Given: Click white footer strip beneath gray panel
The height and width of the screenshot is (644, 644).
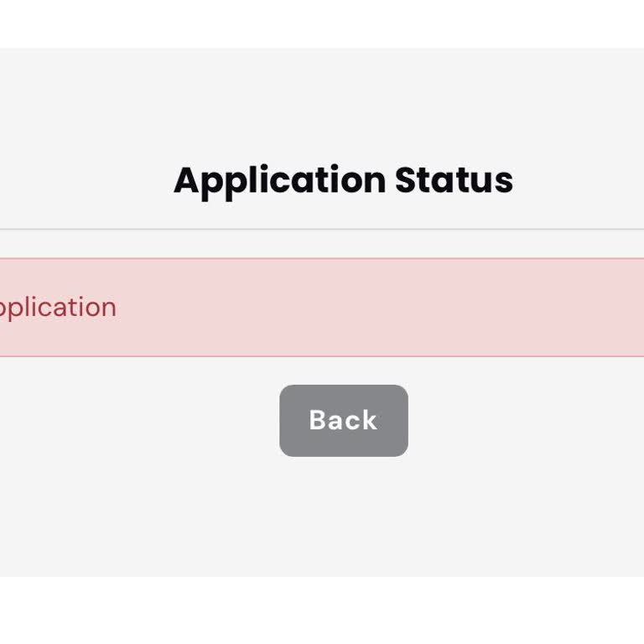Looking at the screenshot, I should point(322,610).
